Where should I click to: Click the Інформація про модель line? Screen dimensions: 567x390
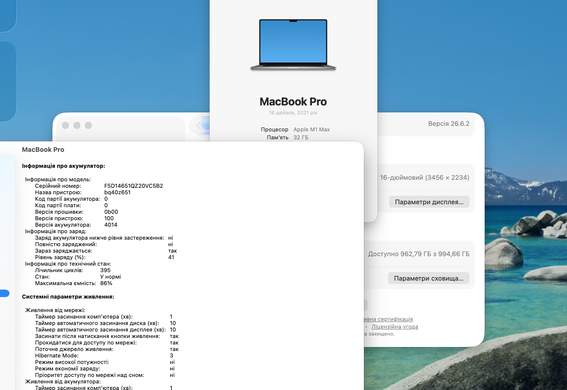[57, 179]
